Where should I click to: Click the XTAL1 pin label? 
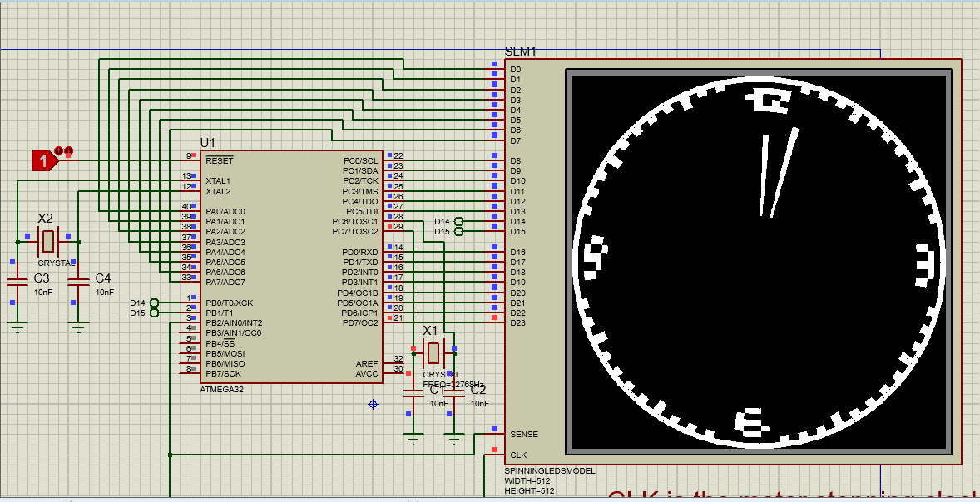click(x=217, y=181)
